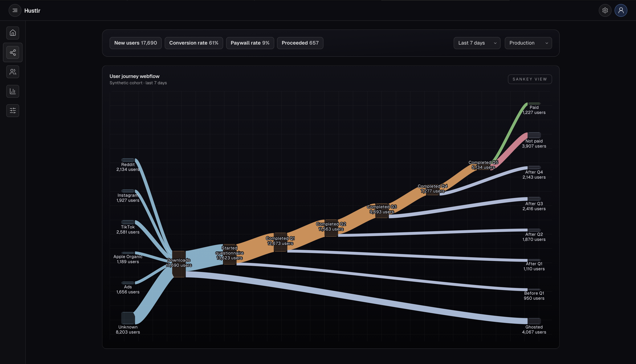This screenshot has height=364, width=636.
Task: Open the Home icon in sidebar
Action: tap(13, 33)
